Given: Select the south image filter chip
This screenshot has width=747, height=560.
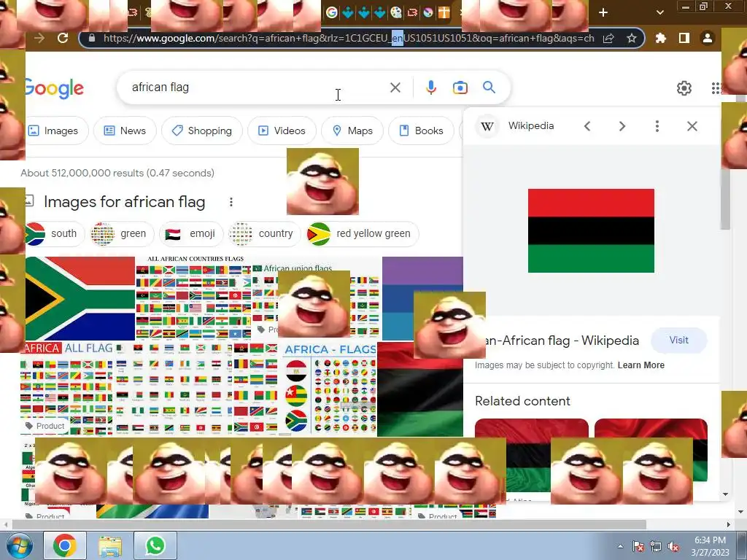Looking at the screenshot, I should coord(55,234).
